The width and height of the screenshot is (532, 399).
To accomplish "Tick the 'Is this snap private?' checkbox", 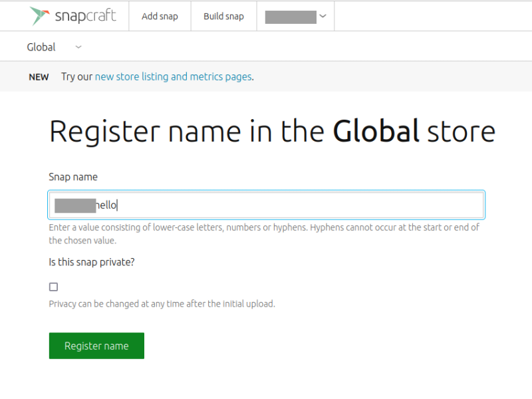I will (53, 287).
